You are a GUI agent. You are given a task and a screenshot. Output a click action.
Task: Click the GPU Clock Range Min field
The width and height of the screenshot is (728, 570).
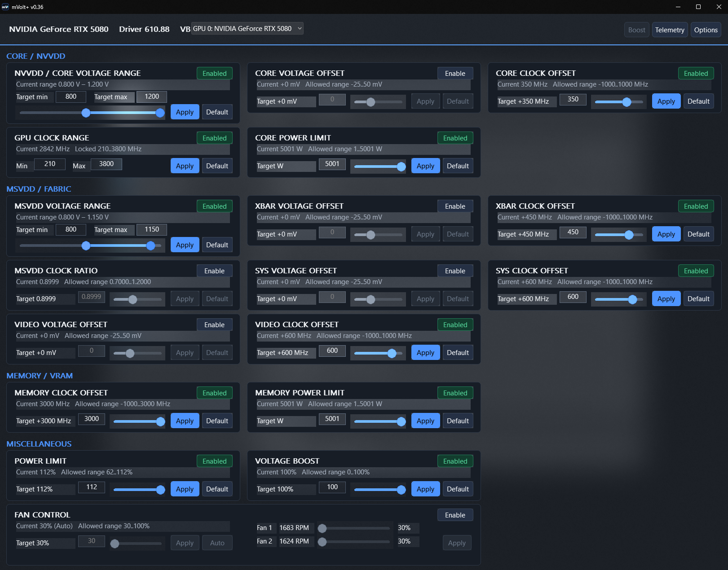50,164
